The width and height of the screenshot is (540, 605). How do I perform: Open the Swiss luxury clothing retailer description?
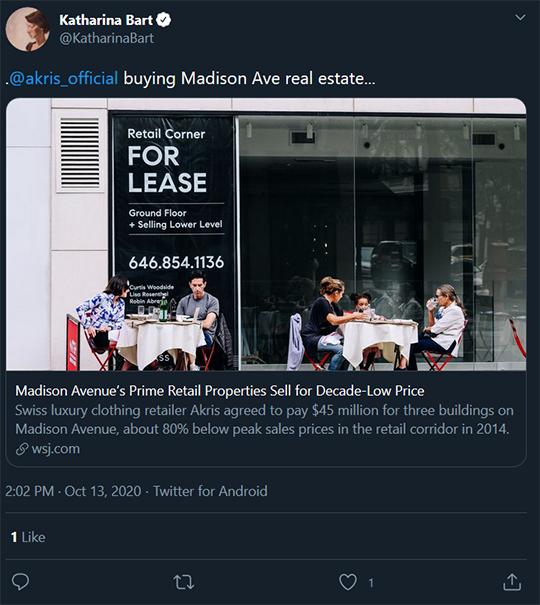pyautogui.click(x=264, y=419)
